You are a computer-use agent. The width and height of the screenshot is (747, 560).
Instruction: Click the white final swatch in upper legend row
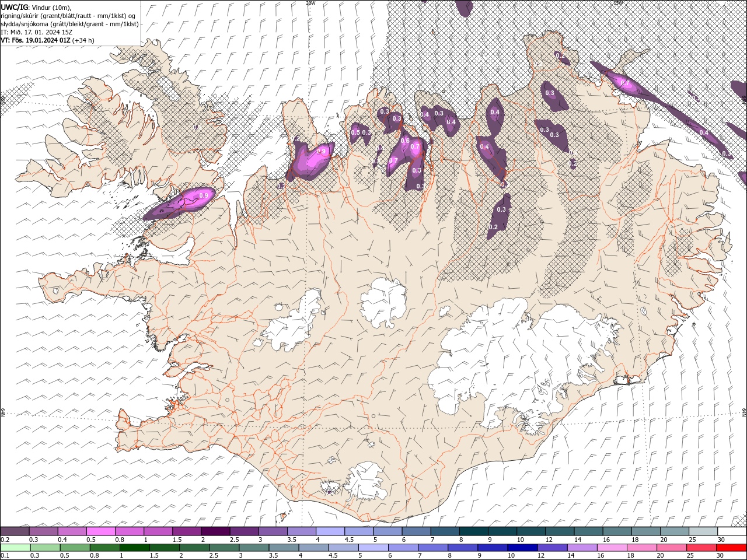pos(732,531)
